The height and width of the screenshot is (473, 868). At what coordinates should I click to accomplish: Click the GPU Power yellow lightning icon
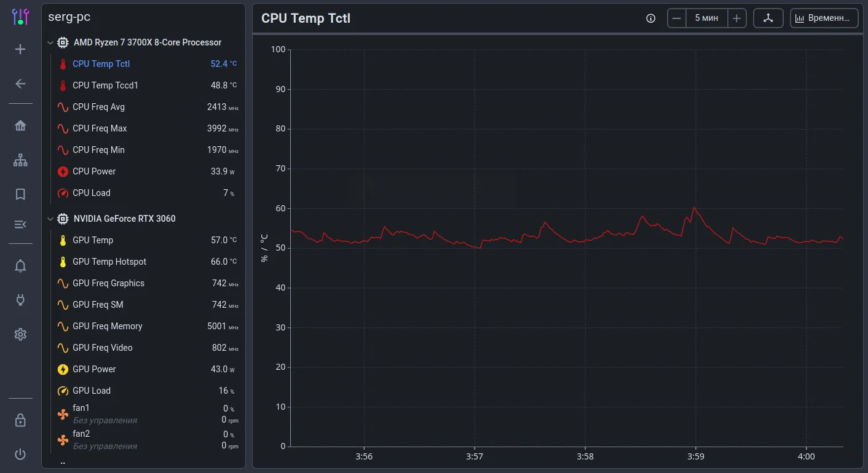point(63,369)
